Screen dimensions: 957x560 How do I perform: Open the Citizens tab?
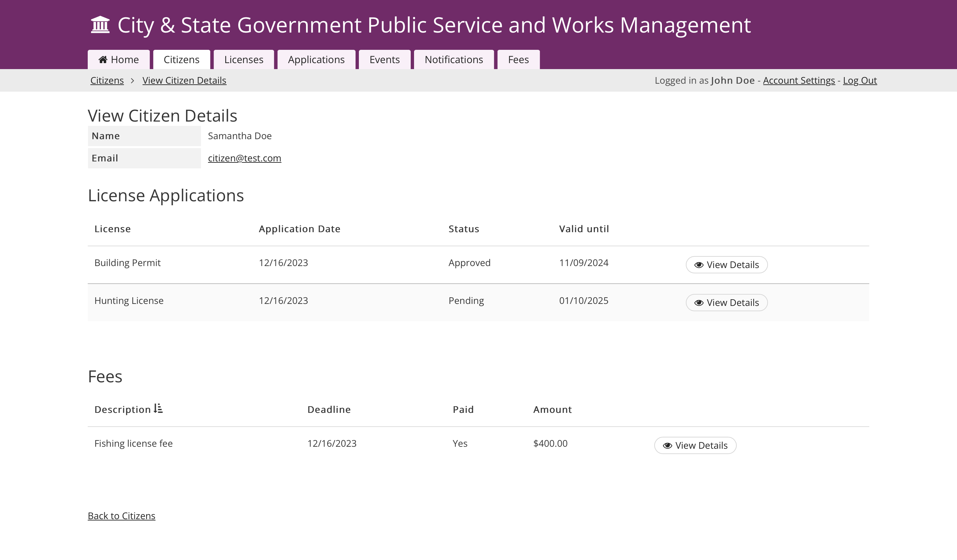[x=181, y=59]
